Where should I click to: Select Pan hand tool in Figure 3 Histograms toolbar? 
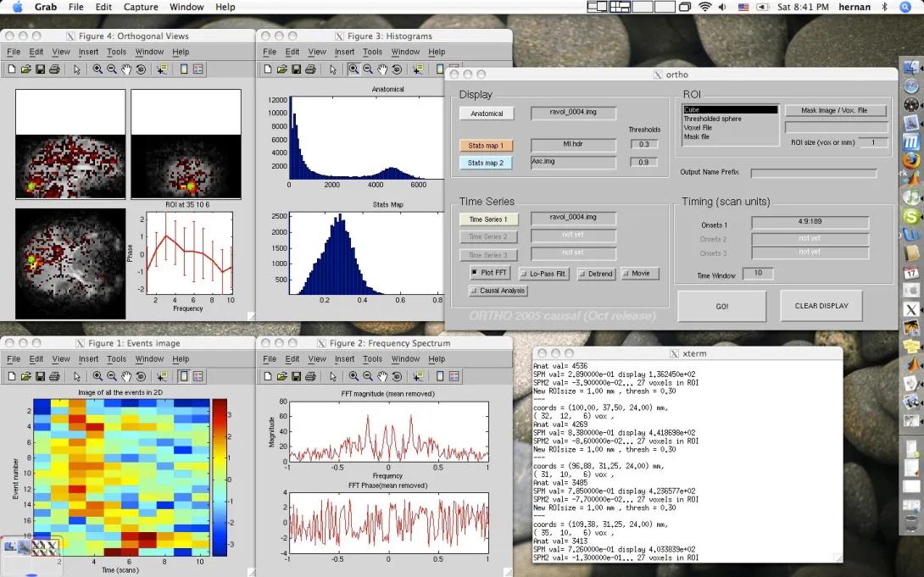coord(382,69)
